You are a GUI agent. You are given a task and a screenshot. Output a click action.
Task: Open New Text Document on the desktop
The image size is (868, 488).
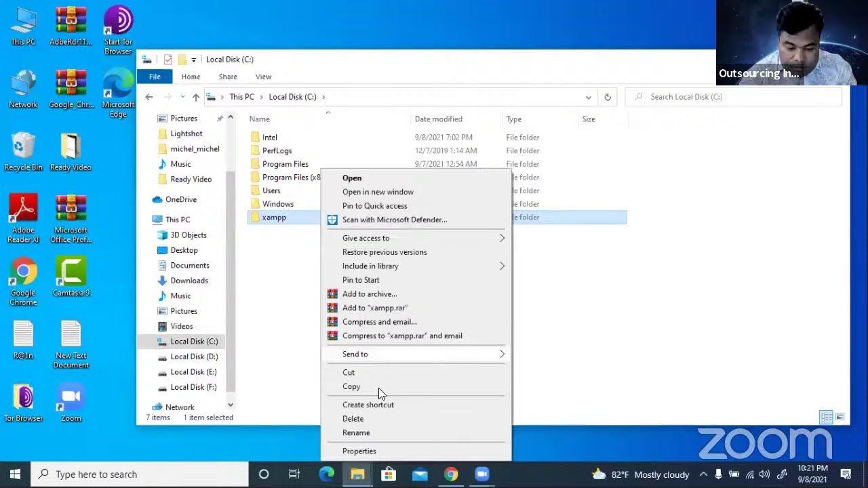[x=71, y=344]
